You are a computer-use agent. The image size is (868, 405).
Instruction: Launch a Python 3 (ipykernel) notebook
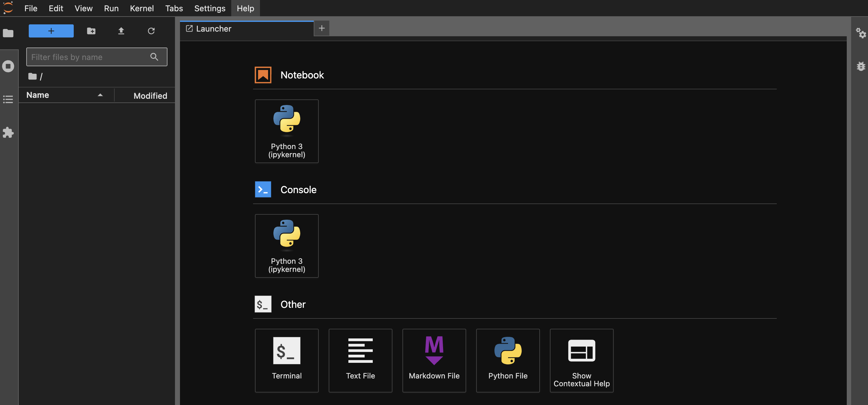click(287, 131)
